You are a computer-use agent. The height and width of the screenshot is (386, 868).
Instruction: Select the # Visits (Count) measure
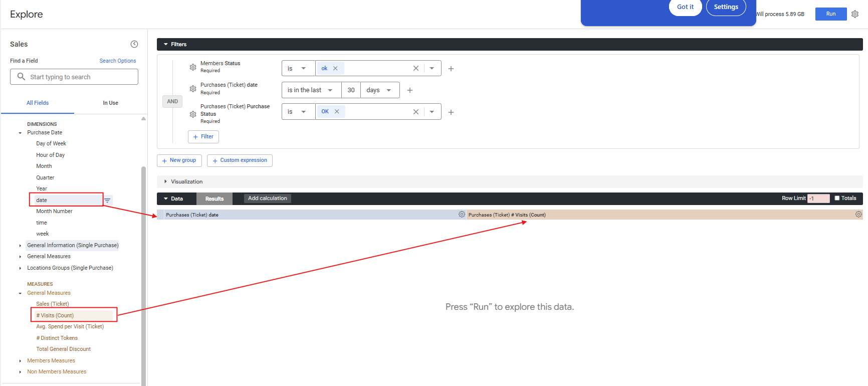(55, 315)
